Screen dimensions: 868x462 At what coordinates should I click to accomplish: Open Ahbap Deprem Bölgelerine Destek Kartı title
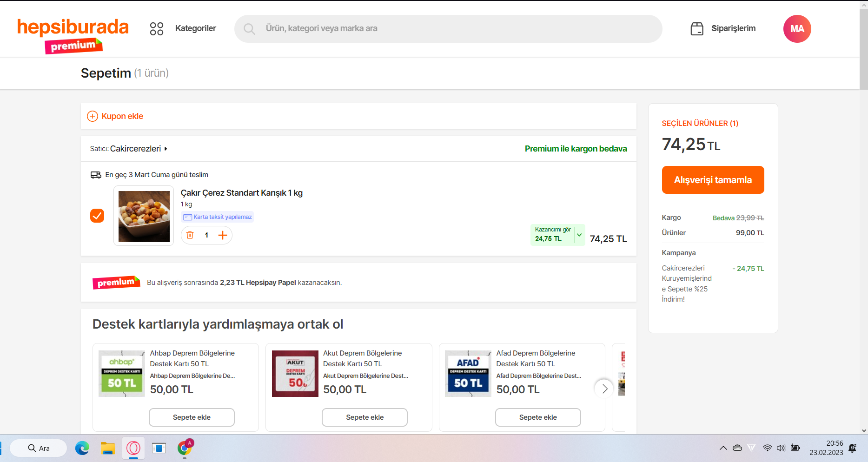192,358
